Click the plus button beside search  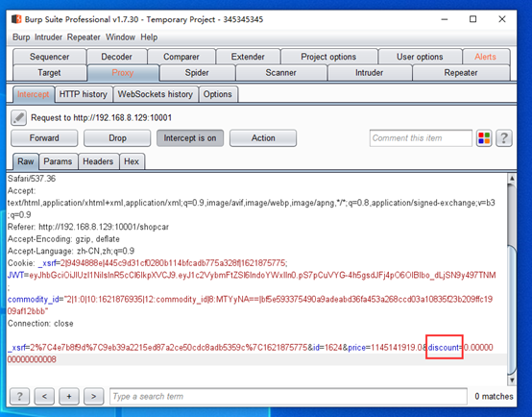(69, 396)
